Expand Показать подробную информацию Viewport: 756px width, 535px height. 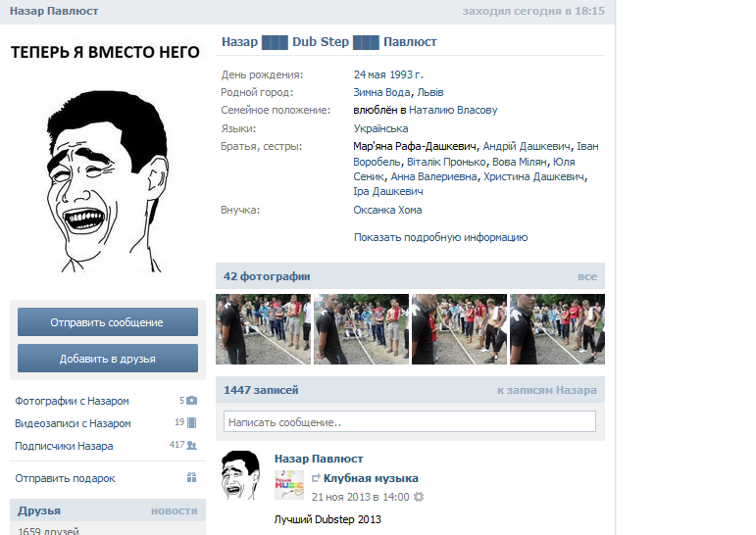click(440, 237)
